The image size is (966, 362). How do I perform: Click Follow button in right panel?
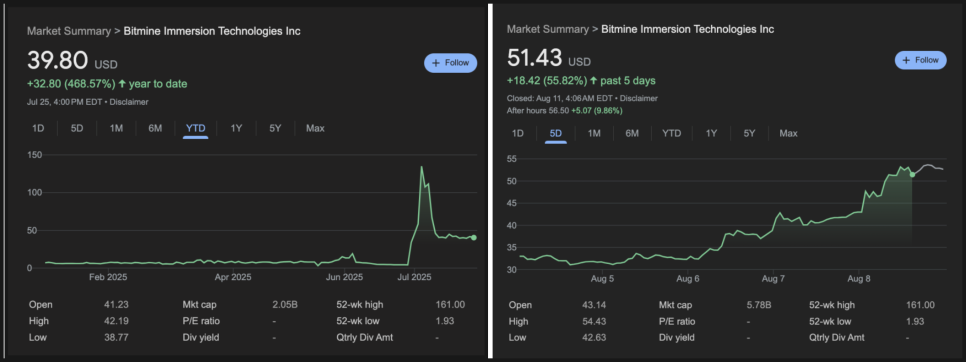920,60
